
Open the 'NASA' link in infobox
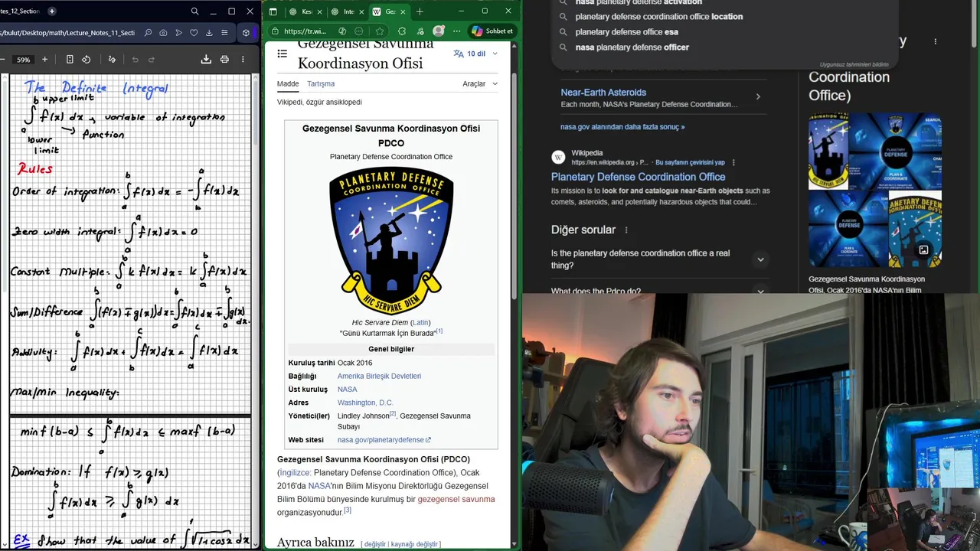(347, 389)
